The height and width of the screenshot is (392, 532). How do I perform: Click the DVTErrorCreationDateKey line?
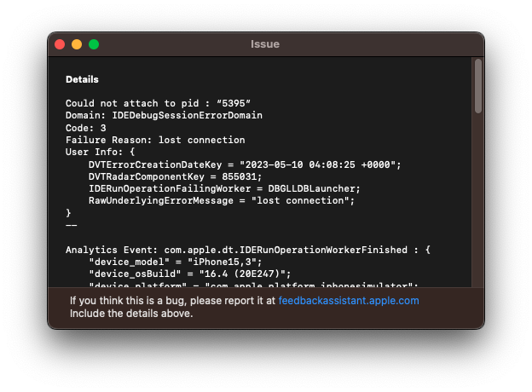pos(244,164)
